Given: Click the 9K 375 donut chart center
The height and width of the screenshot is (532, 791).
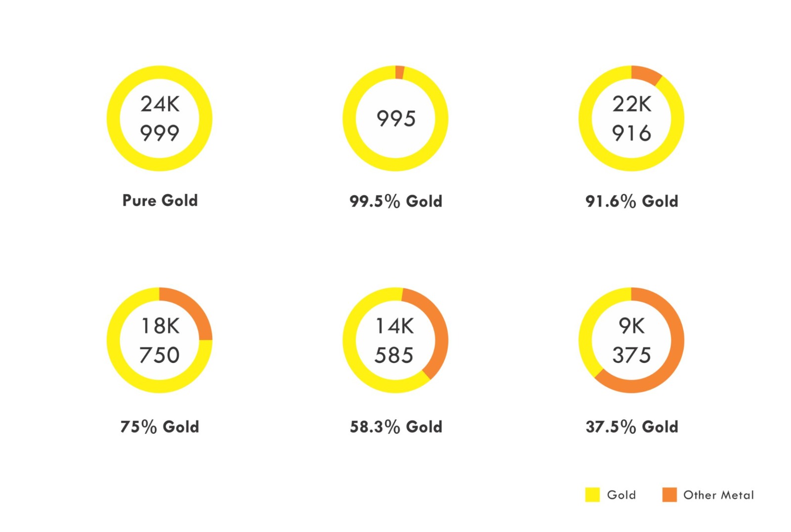Looking at the screenshot, I should point(631,340).
